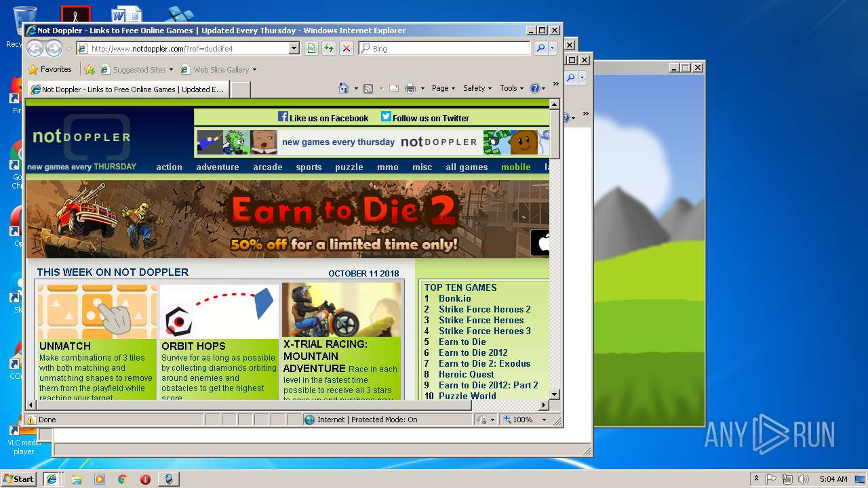The width and height of the screenshot is (868, 488).
Task: Open Google Chrome from the taskbar
Action: pos(122,479)
